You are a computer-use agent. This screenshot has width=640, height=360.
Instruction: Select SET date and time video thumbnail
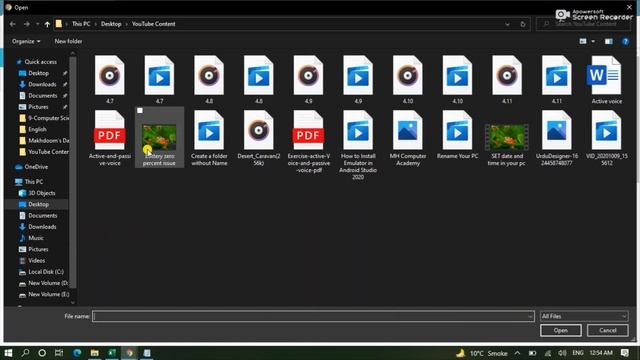pyautogui.click(x=507, y=137)
